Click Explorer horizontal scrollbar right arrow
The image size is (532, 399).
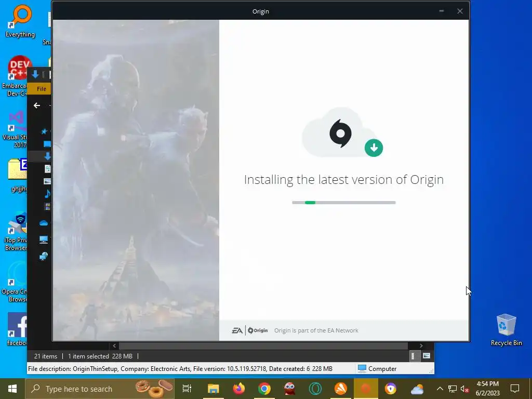[421, 345]
